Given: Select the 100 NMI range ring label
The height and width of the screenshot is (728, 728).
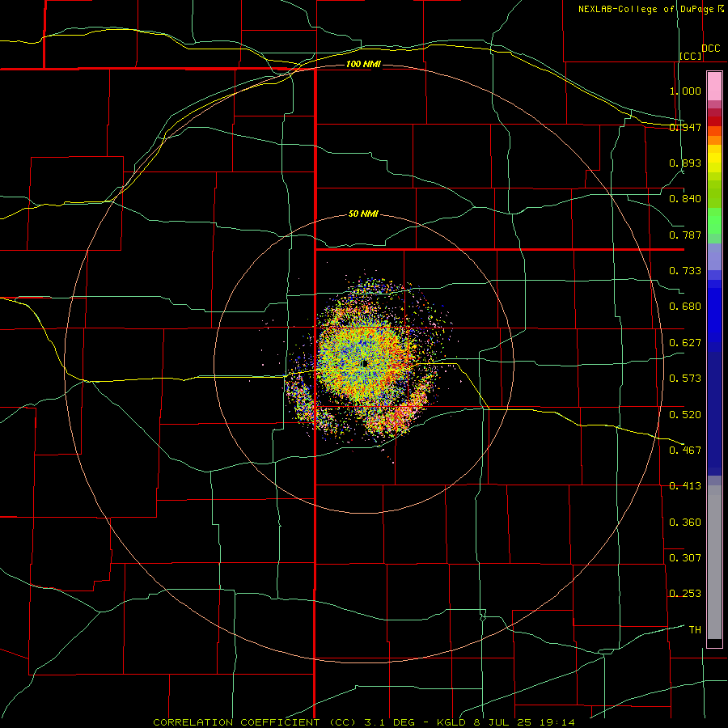Looking at the screenshot, I should [x=363, y=64].
